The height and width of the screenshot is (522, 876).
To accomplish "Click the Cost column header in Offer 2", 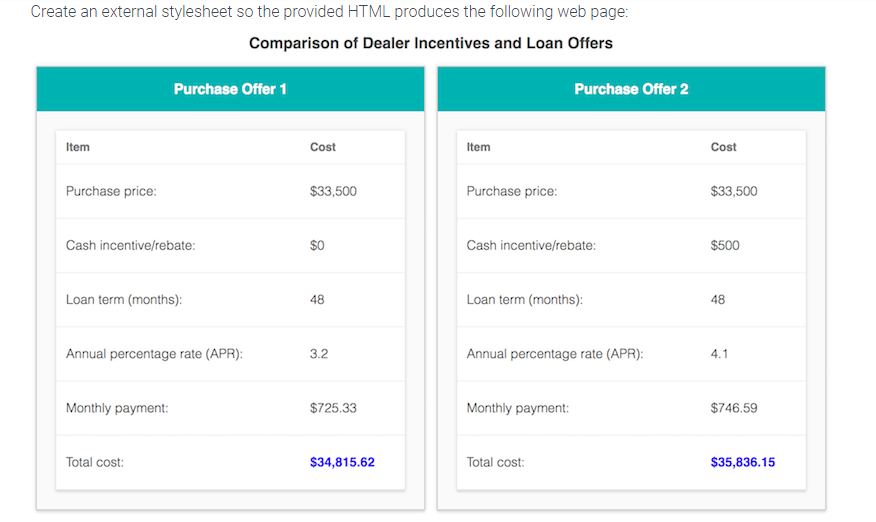I will pyautogui.click(x=723, y=147).
